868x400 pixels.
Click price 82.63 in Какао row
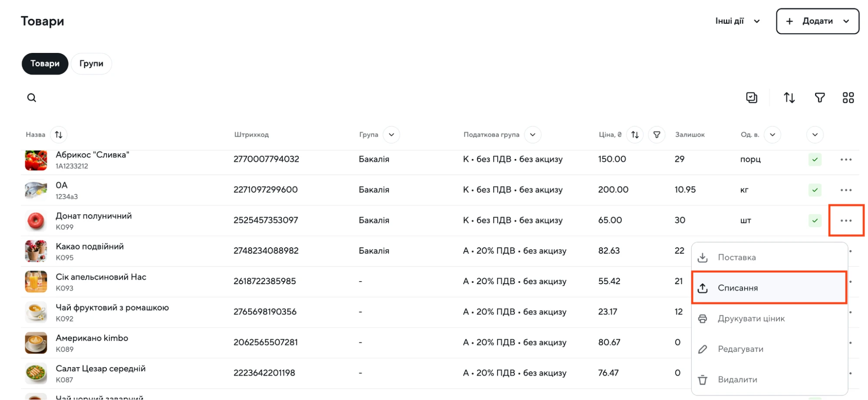coord(609,251)
